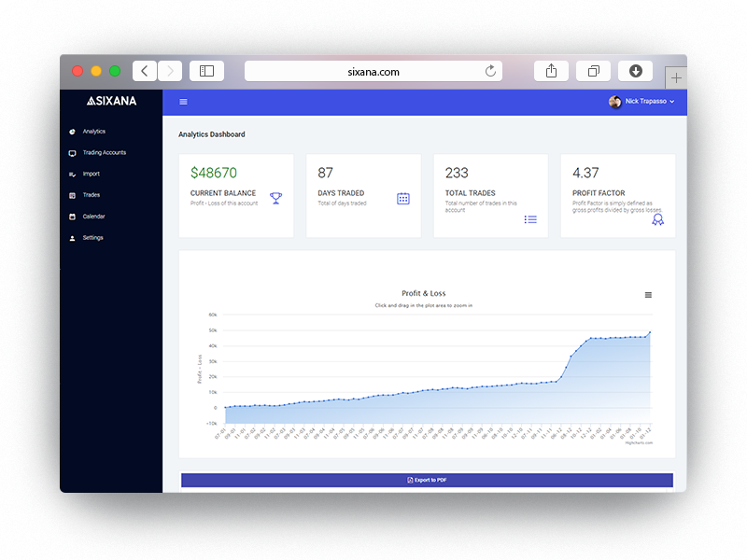
Task: Click the Trades sidebar icon
Action: click(x=73, y=196)
